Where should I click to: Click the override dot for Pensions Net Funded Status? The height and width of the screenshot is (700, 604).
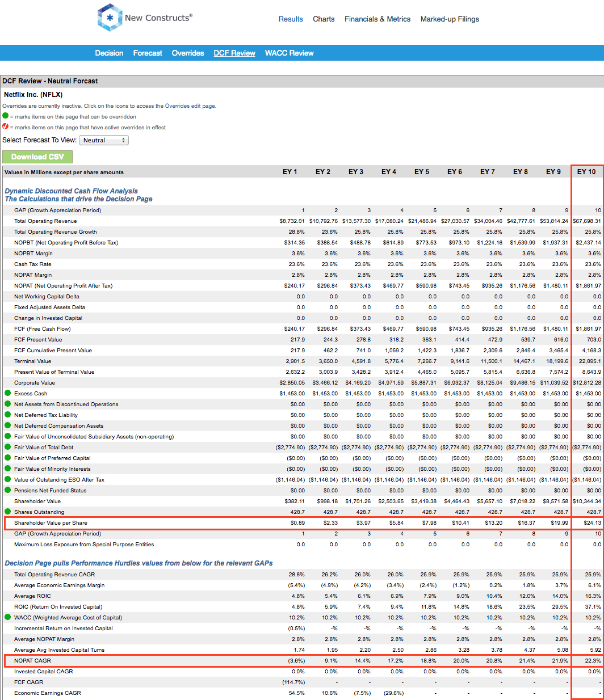click(x=7, y=490)
